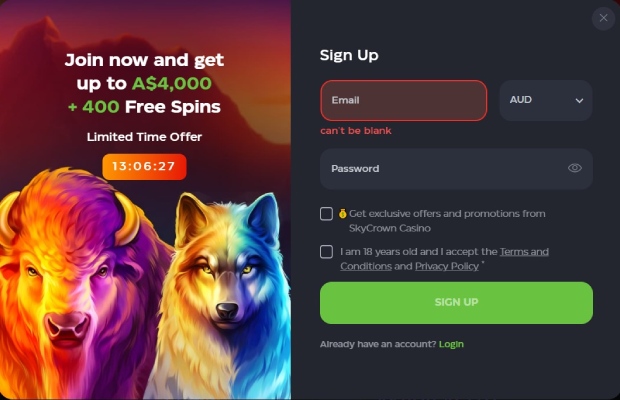Tick the exclusive offers and promotions checkbox
Screen dimensions: 620x400
pos(326,213)
